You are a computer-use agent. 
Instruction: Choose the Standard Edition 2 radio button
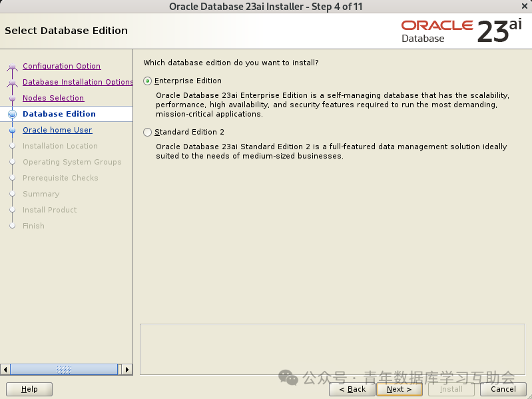pyautogui.click(x=147, y=132)
